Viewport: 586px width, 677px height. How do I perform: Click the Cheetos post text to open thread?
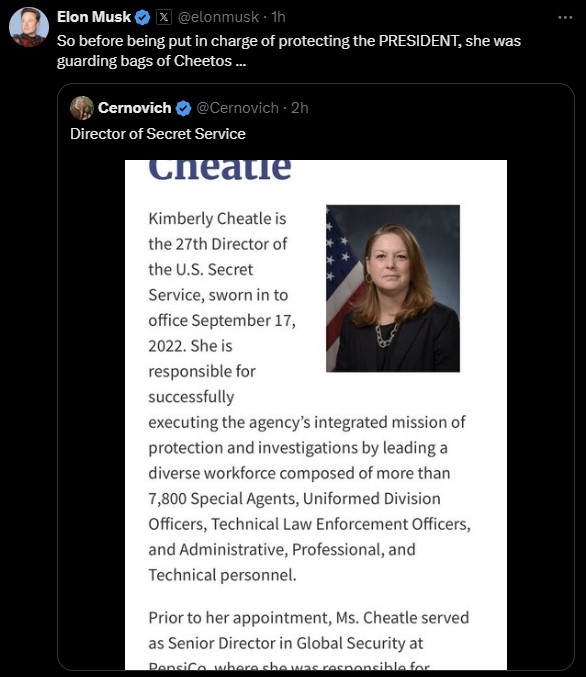[x=289, y=51]
